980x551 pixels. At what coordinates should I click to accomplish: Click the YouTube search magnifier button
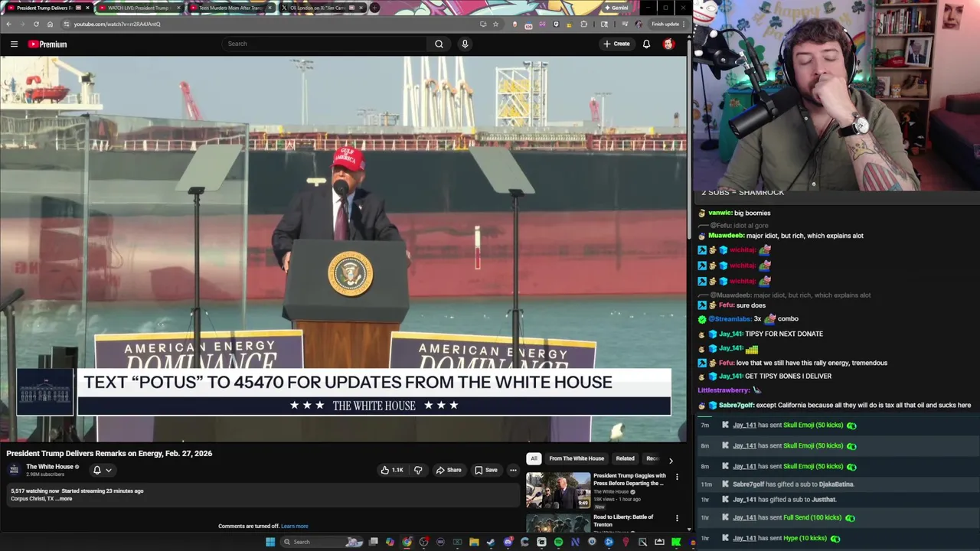439,44
